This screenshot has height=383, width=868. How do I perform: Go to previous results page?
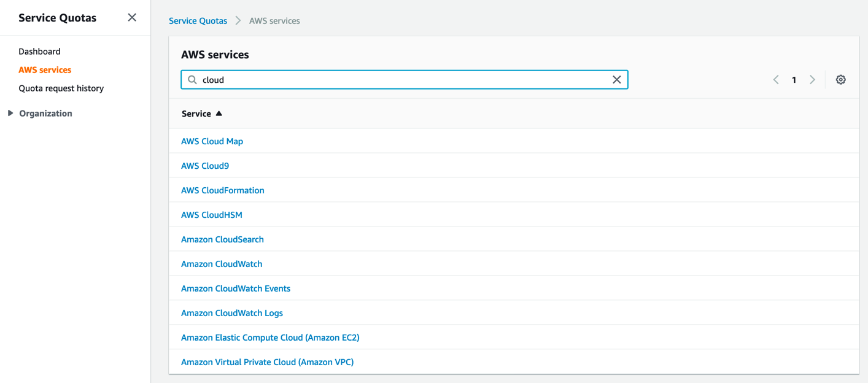click(x=776, y=80)
